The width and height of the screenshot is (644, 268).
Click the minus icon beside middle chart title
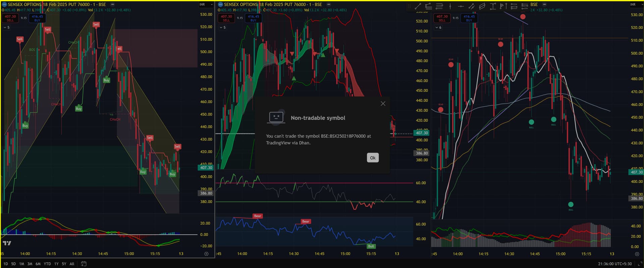click(x=328, y=4)
